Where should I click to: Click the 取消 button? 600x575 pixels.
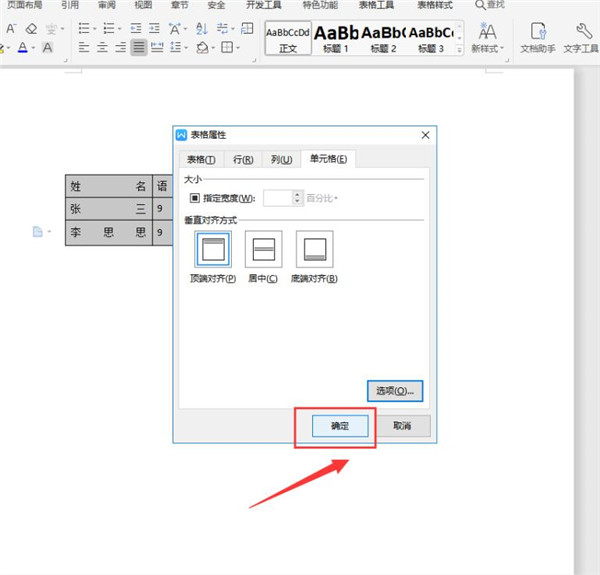(402, 426)
